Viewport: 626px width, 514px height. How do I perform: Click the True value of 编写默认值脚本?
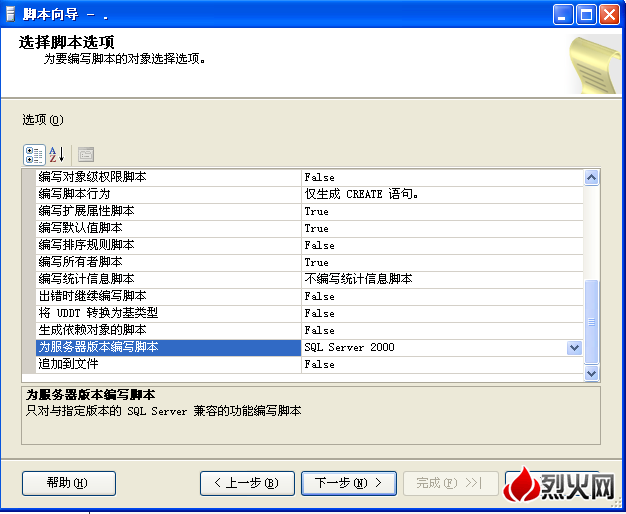tap(442, 228)
